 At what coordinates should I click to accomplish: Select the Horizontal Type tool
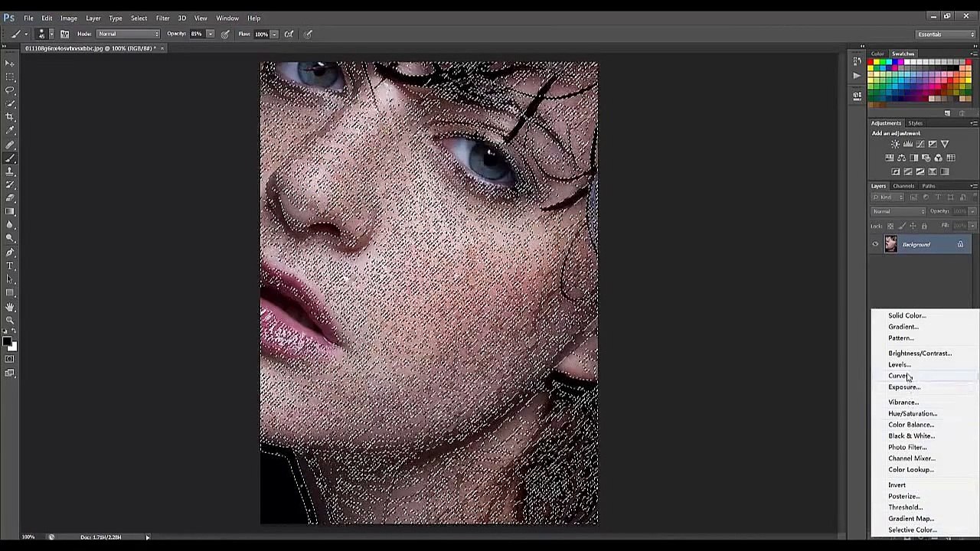coord(10,266)
